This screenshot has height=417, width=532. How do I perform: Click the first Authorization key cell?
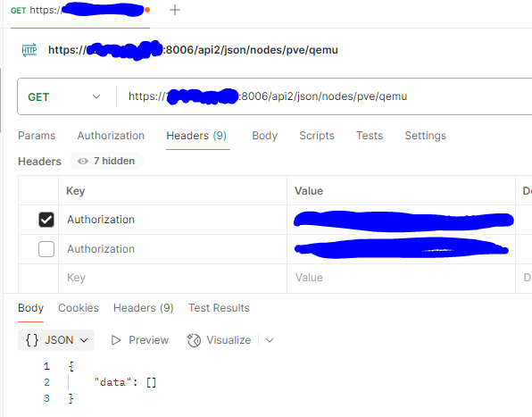172,220
